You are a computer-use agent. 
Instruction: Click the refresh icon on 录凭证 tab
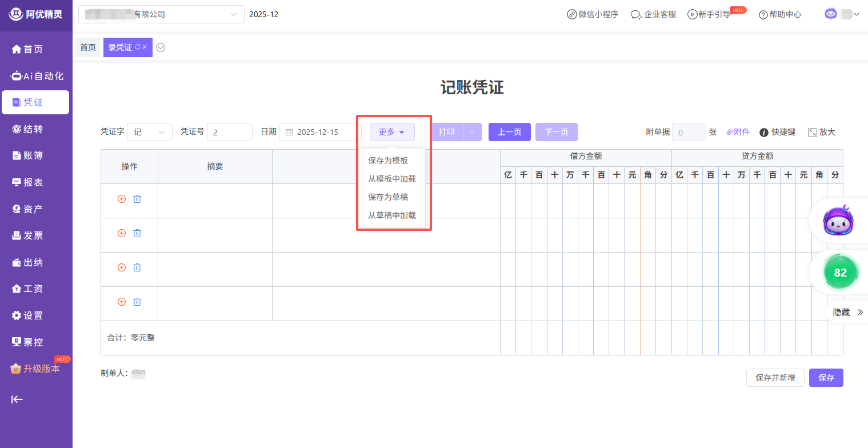(138, 47)
